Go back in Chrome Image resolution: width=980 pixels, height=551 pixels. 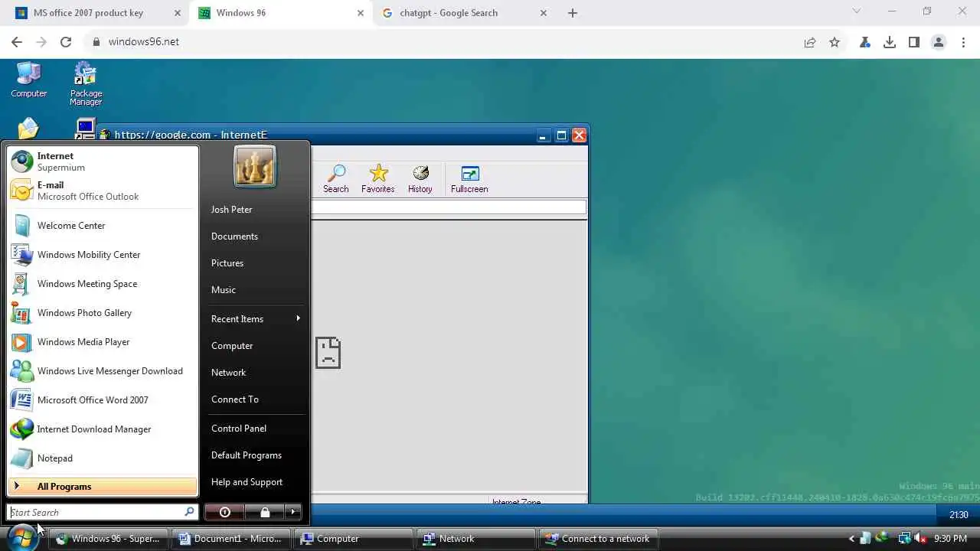pyautogui.click(x=17, y=42)
